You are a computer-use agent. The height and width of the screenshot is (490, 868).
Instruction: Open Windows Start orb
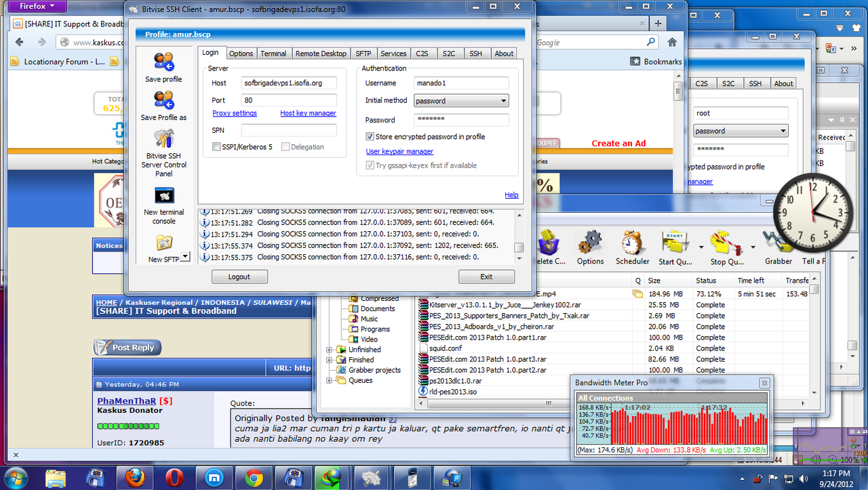(16, 477)
